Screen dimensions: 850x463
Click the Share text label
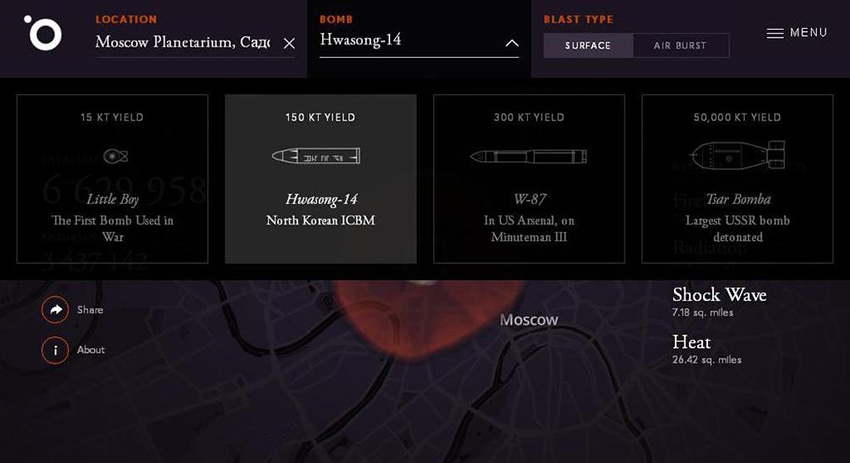click(90, 310)
